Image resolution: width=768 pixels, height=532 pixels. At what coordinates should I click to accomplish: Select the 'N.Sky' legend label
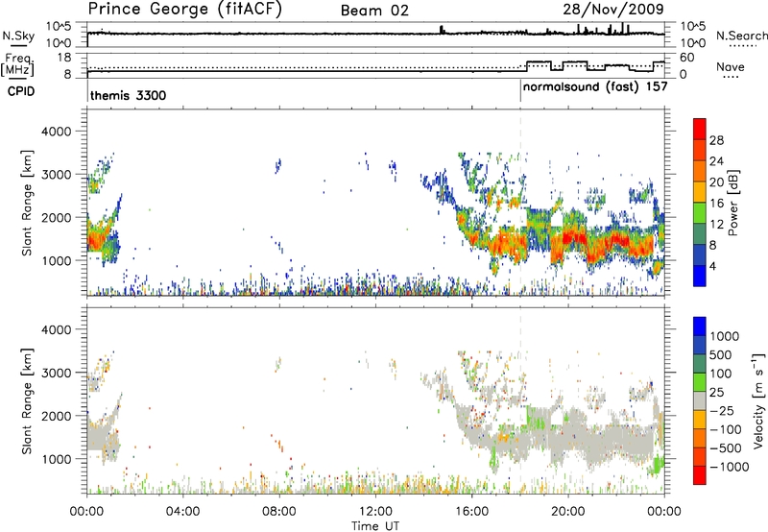point(18,36)
